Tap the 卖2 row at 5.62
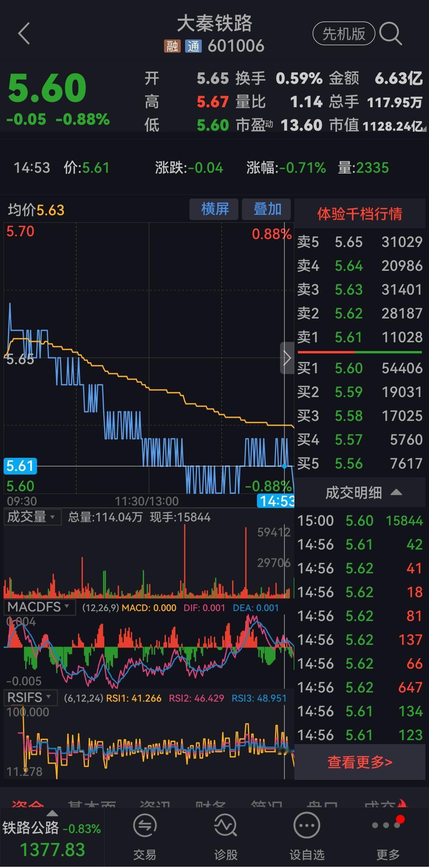The image size is (429, 868). pyautogui.click(x=360, y=313)
